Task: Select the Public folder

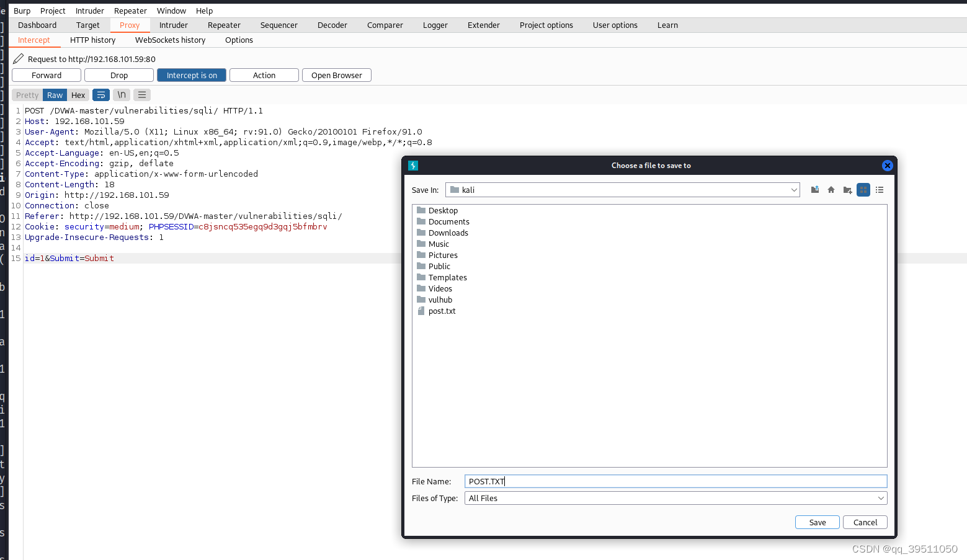Action: (433, 267)
